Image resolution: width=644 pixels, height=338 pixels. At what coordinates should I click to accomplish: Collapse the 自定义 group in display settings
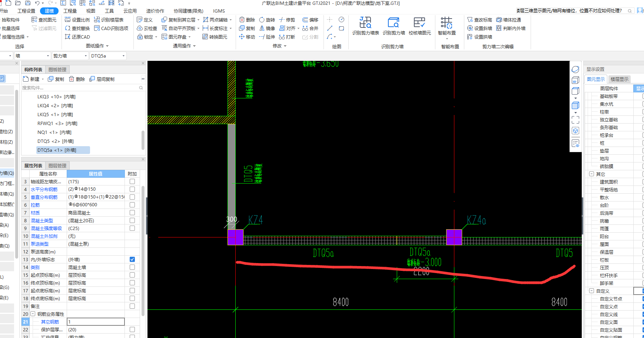[x=591, y=291]
